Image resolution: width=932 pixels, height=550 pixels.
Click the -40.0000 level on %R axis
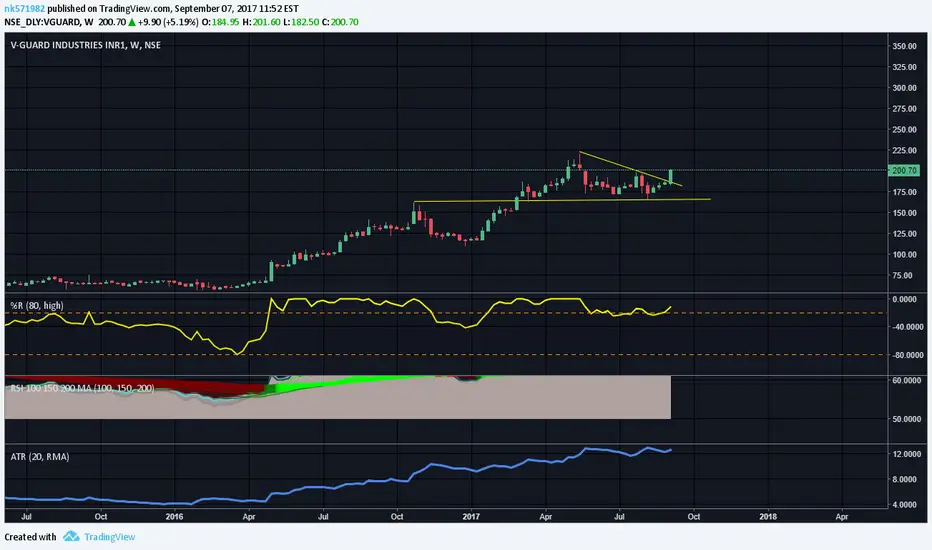coord(906,327)
